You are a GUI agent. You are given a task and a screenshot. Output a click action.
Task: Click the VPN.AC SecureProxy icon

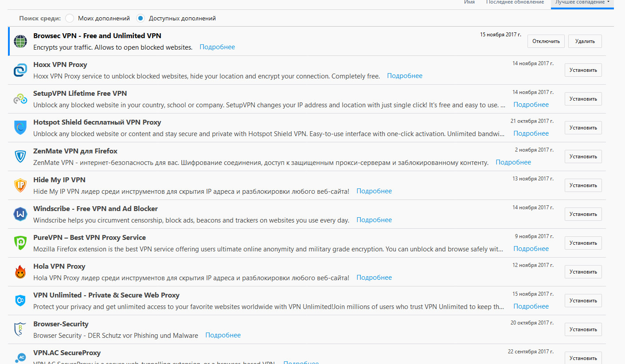pyautogui.click(x=20, y=358)
